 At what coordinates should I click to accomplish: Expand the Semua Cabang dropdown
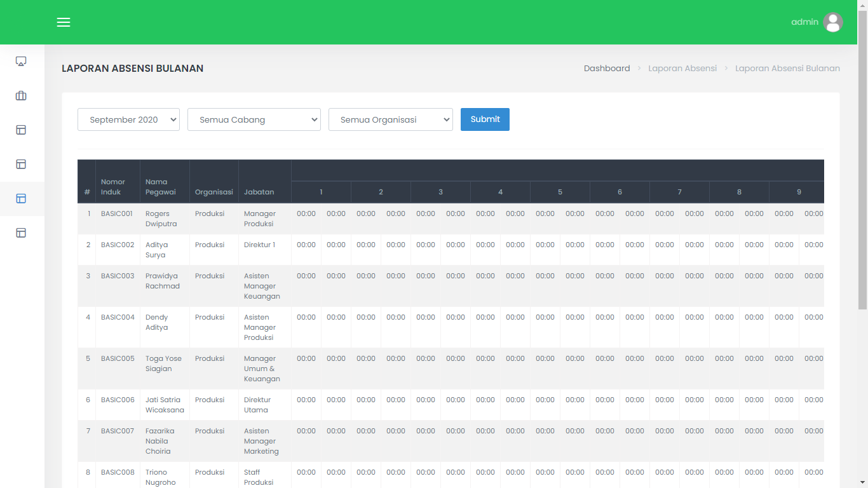254,119
